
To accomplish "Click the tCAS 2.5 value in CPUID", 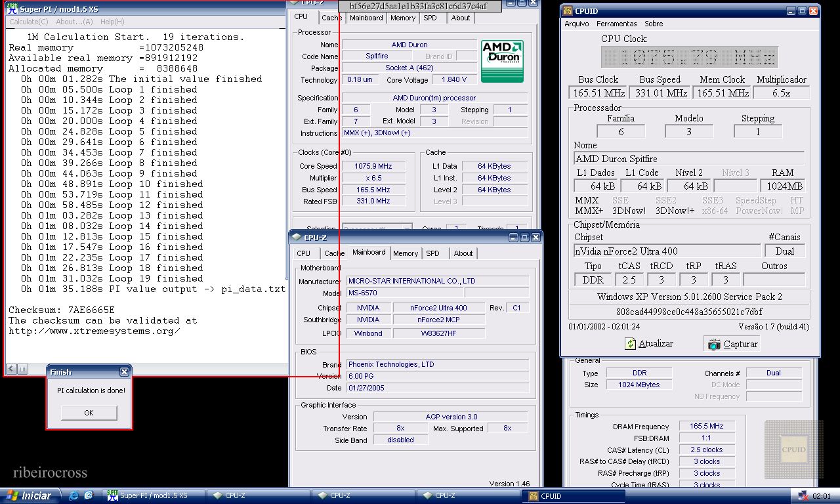I will point(629,280).
